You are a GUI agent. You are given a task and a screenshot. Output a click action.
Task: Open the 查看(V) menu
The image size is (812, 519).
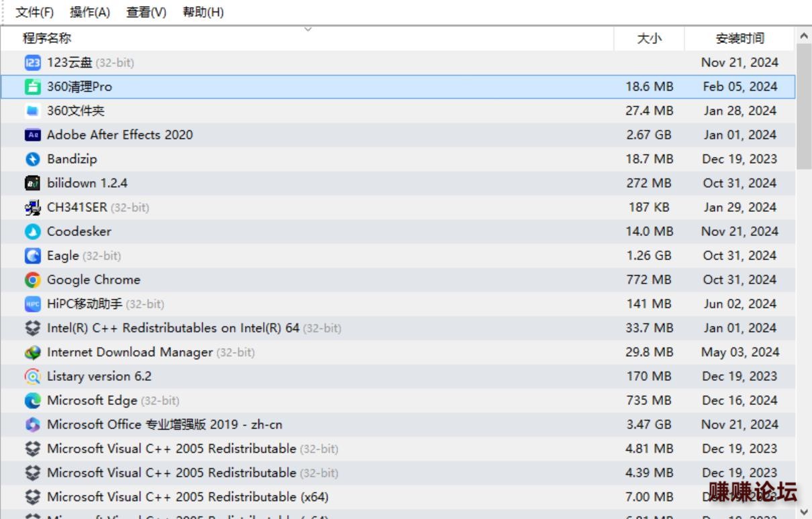click(x=146, y=12)
